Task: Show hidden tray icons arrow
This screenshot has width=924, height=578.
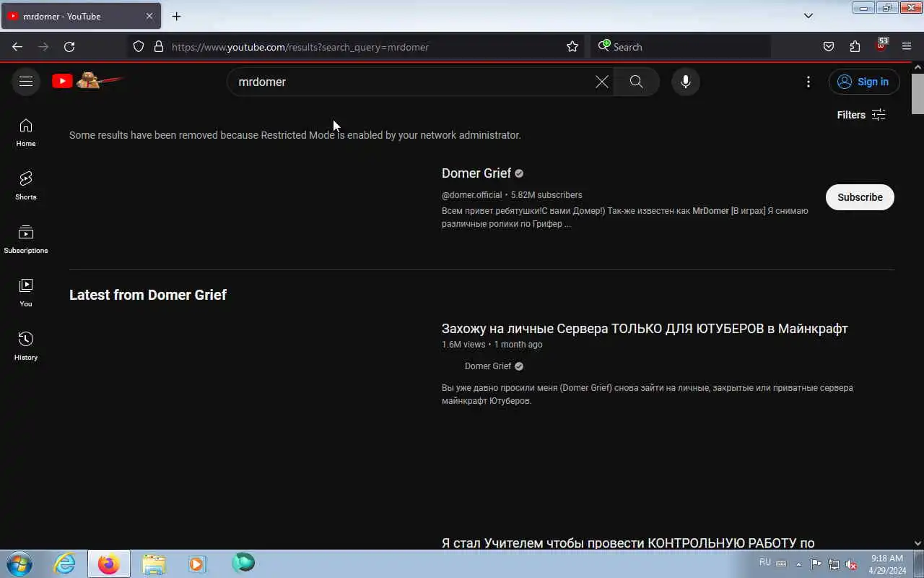Action: [x=798, y=564]
